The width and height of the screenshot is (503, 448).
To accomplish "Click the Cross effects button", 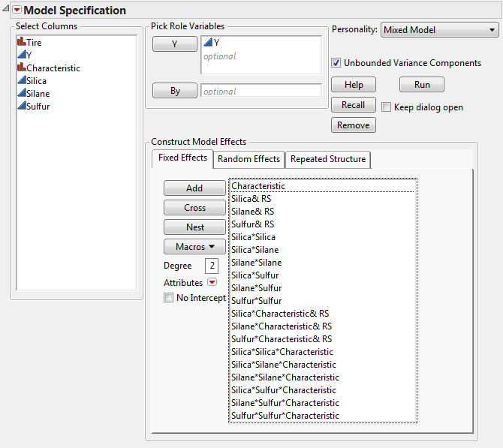I will (194, 207).
